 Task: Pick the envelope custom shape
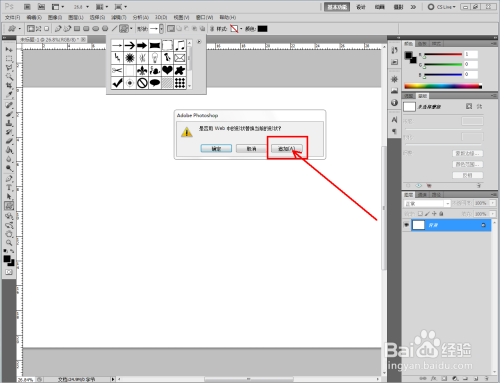point(180,58)
